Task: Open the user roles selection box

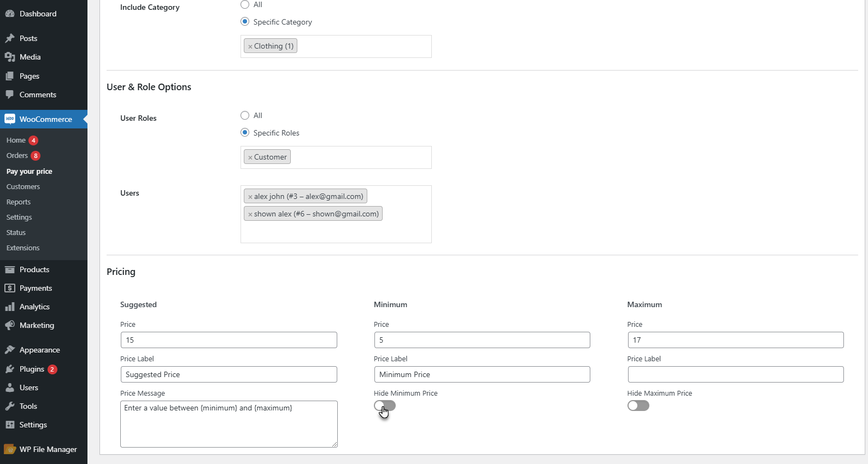Action: (x=336, y=157)
